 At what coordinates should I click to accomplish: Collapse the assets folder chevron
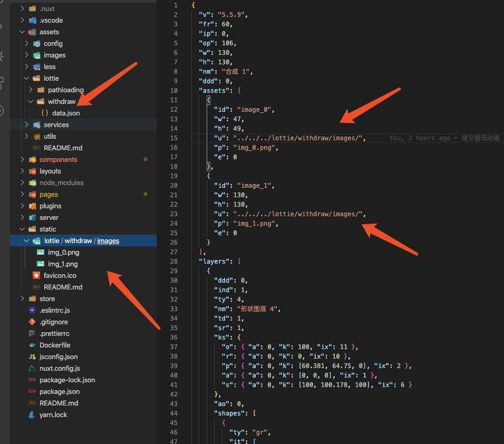(22, 32)
